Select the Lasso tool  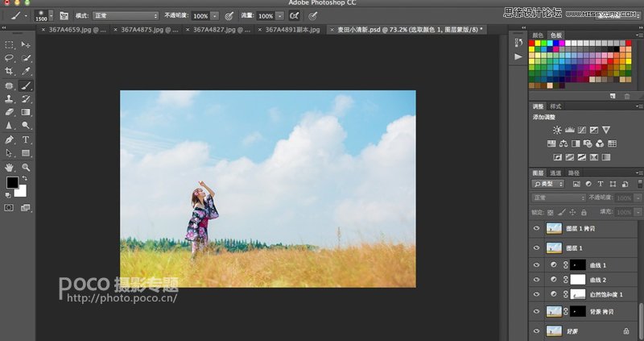pyautogui.click(x=9, y=58)
